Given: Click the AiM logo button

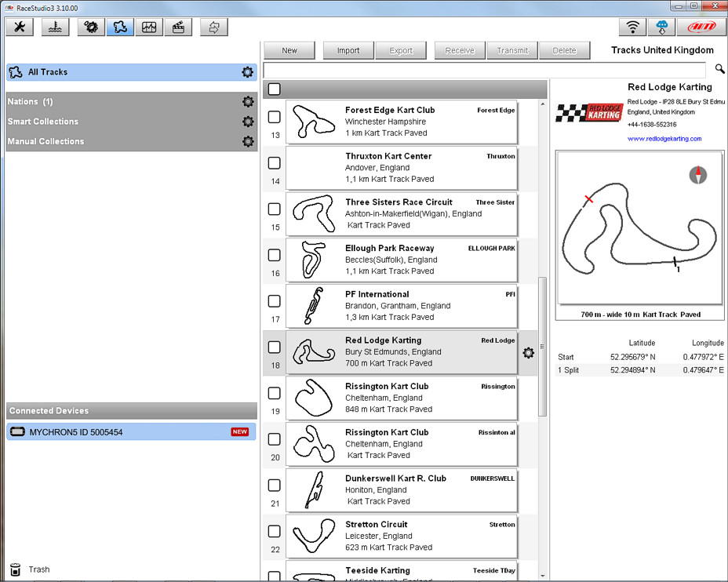Looking at the screenshot, I should pos(701,27).
